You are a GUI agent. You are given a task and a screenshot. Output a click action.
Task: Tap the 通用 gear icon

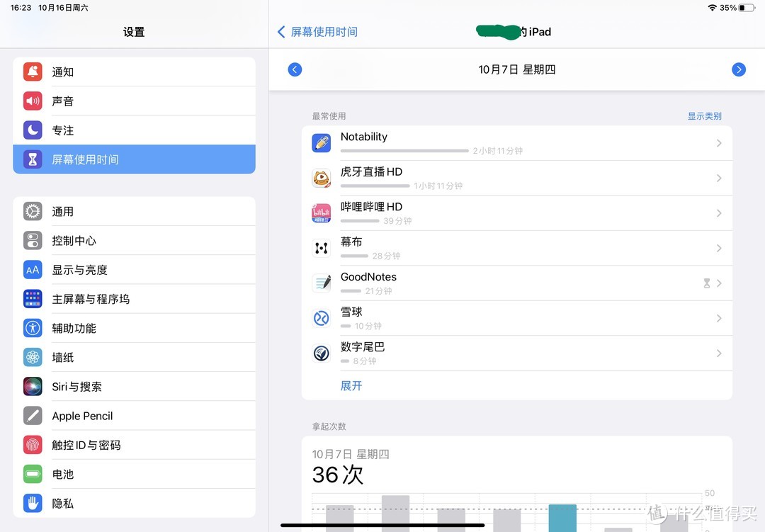click(33, 211)
